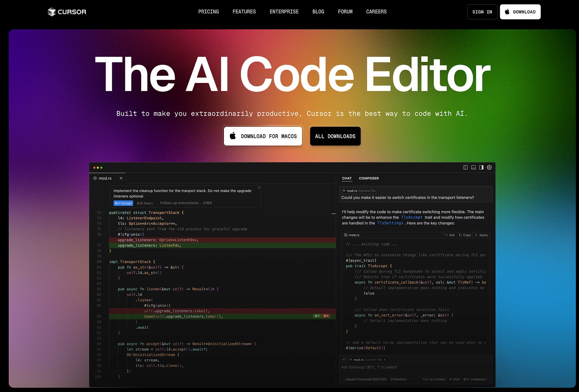Apply the suggested mod.rs code block

(x=482, y=235)
